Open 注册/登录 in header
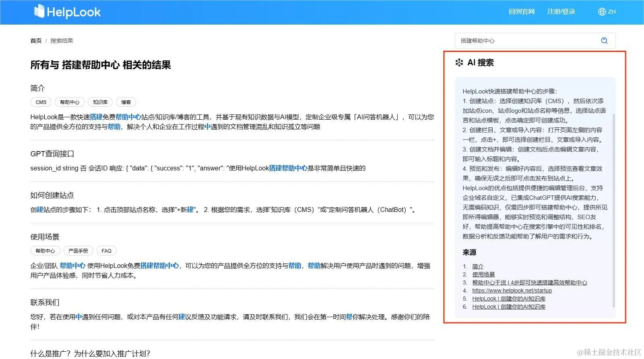 (561, 12)
